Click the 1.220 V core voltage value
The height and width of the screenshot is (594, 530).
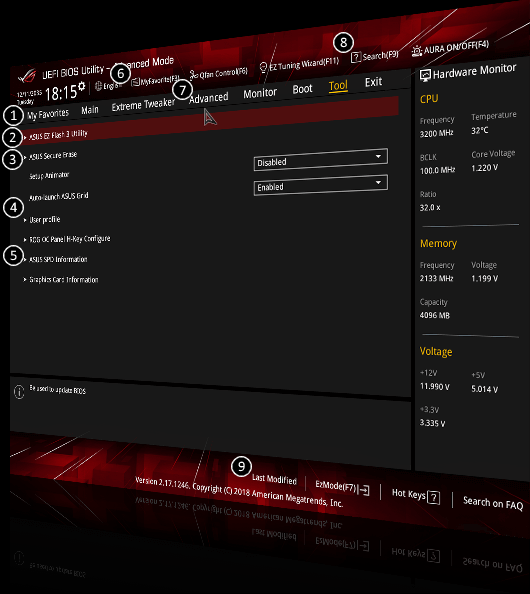(485, 168)
